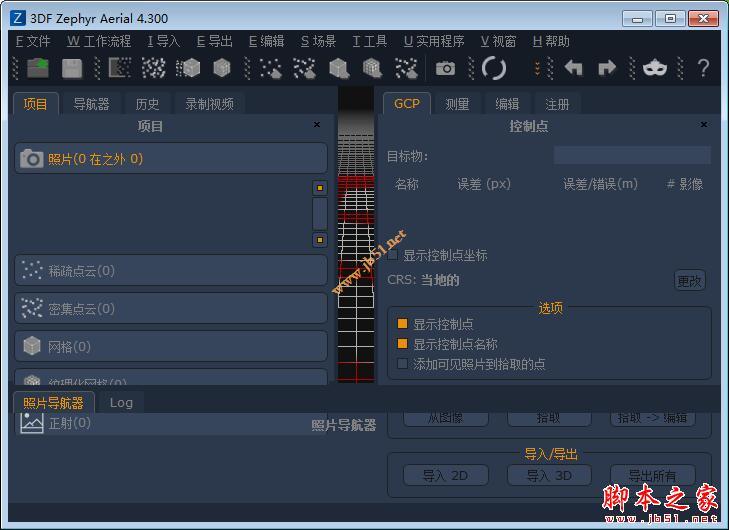Open help via question mark icon
The height and width of the screenshot is (530, 729).
point(703,68)
